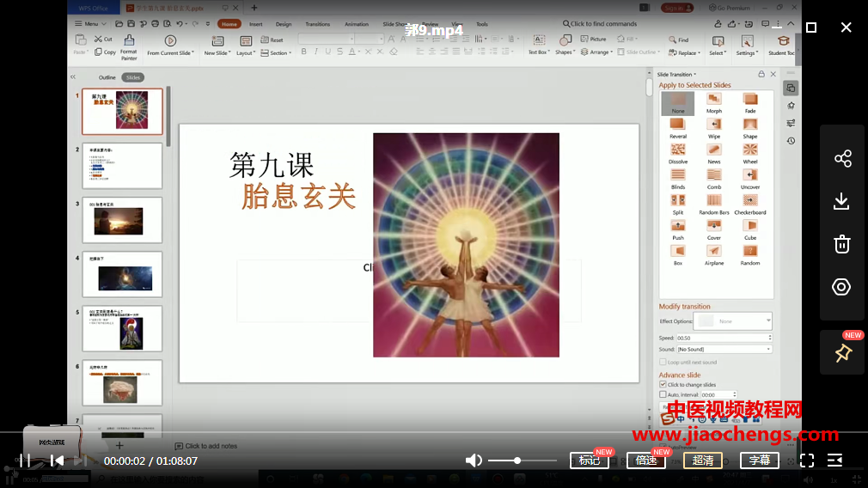This screenshot has width=868, height=488.
Task: Apply the Cover transition
Action: [713, 230]
